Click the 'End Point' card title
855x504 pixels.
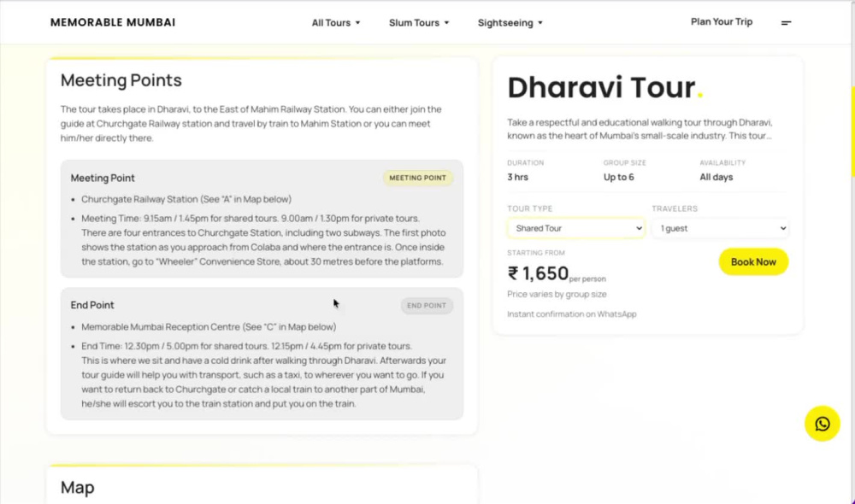coord(92,305)
